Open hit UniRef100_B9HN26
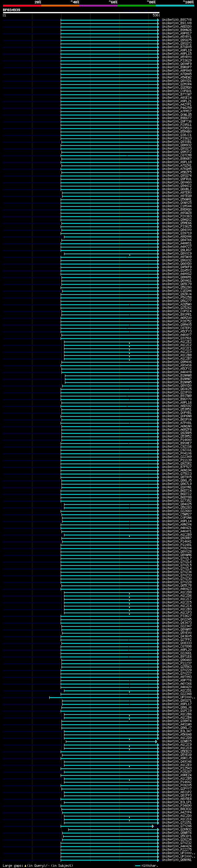The width and height of the screenshot is (197, 868). tap(177, 30)
